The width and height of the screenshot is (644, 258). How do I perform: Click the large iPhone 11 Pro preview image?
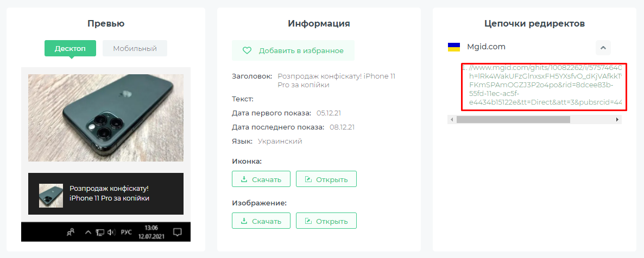point(106,118)
